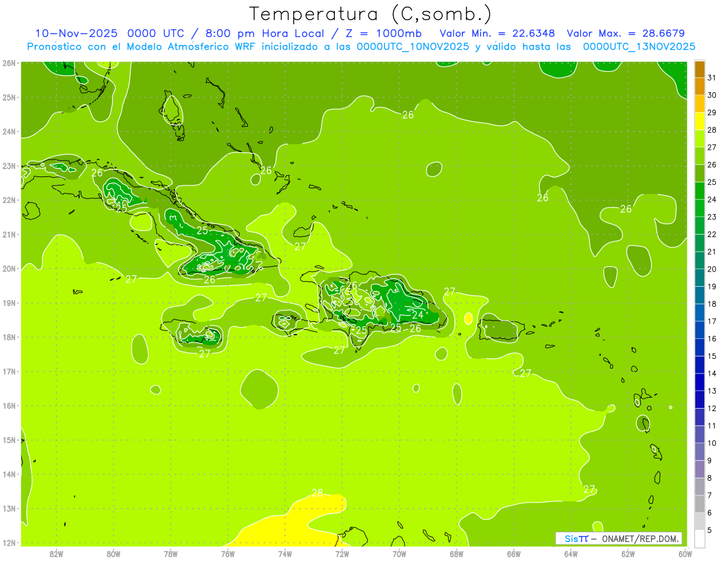
Task: Click the '76W' longitude axis label
Action: point(228,554)
